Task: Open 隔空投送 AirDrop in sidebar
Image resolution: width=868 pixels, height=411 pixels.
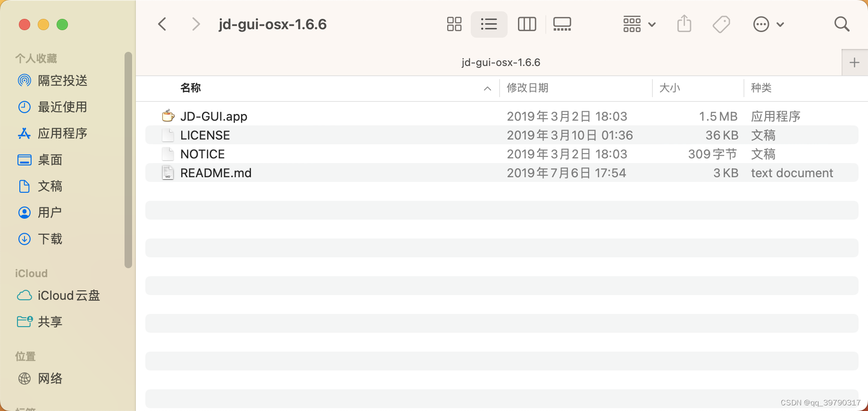Action: click(63, 81)
